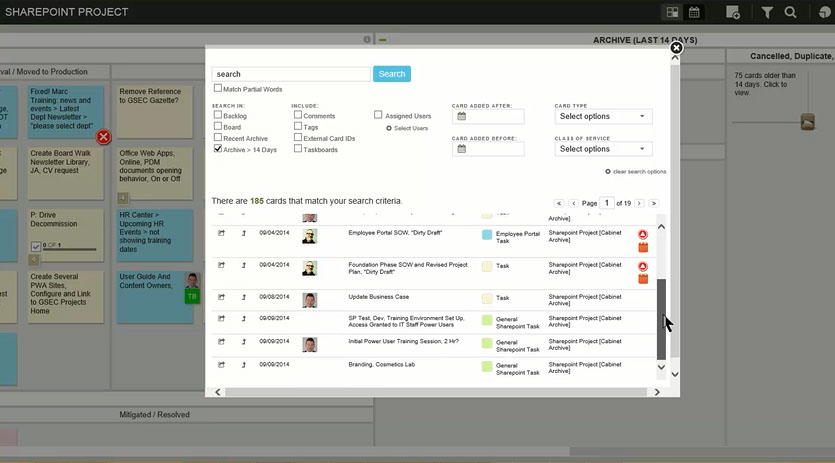Click the search text input field
Viewport: 835px width, 463px height.
[x=291, y=74]
